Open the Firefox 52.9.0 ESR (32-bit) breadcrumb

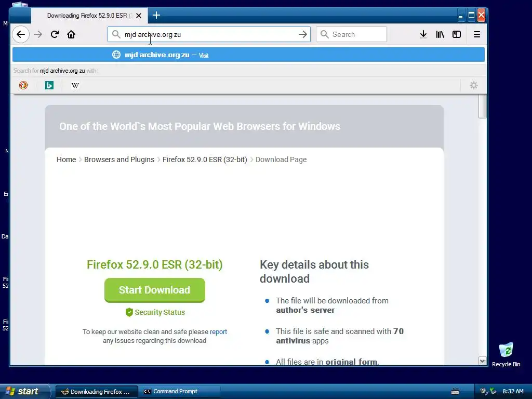pyautogui.click(x=205, y=159)
